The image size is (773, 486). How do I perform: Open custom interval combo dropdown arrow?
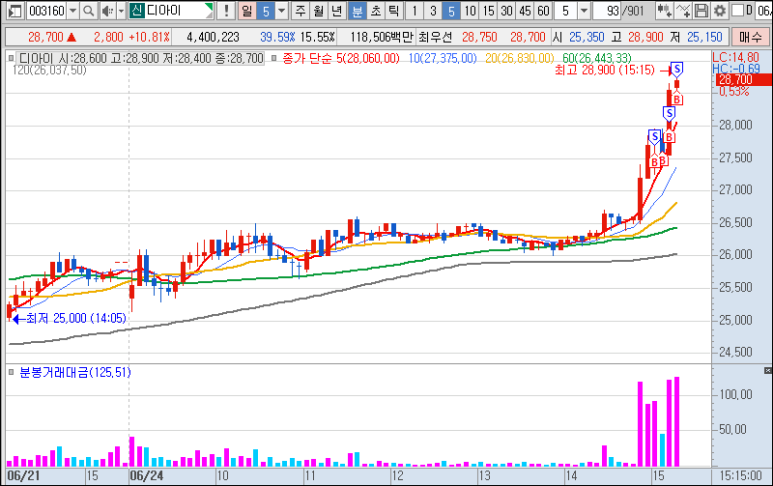pyautogui.click(x=584, y=10)
